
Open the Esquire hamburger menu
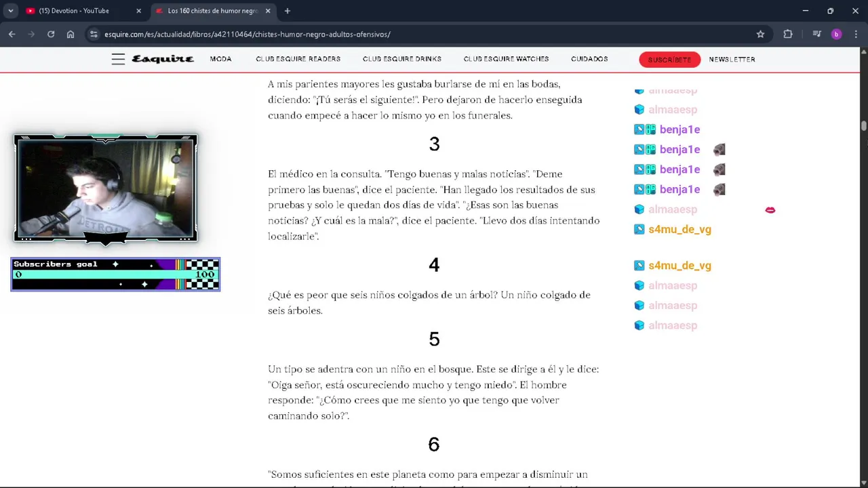tap(118, 59)
